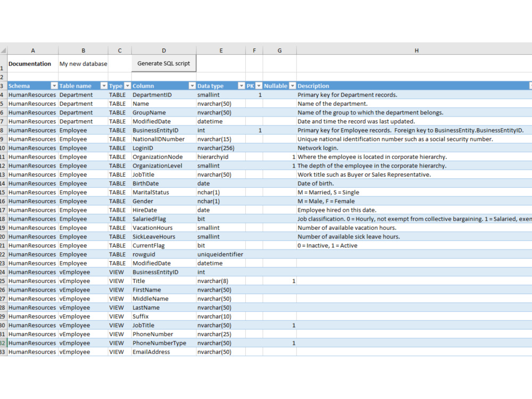Click the 'My new database' cell
This screenshot has width=532, height=399.
[x=83, y=64]
